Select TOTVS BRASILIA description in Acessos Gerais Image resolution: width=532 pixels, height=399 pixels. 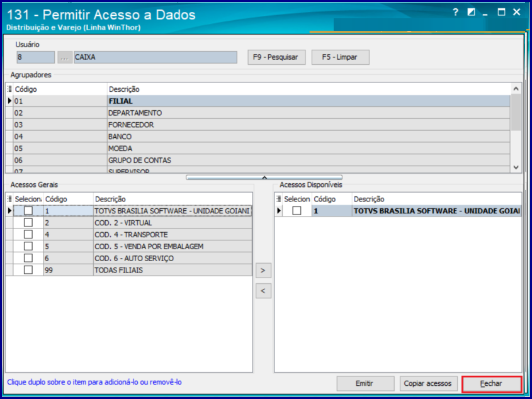(173, 211)
